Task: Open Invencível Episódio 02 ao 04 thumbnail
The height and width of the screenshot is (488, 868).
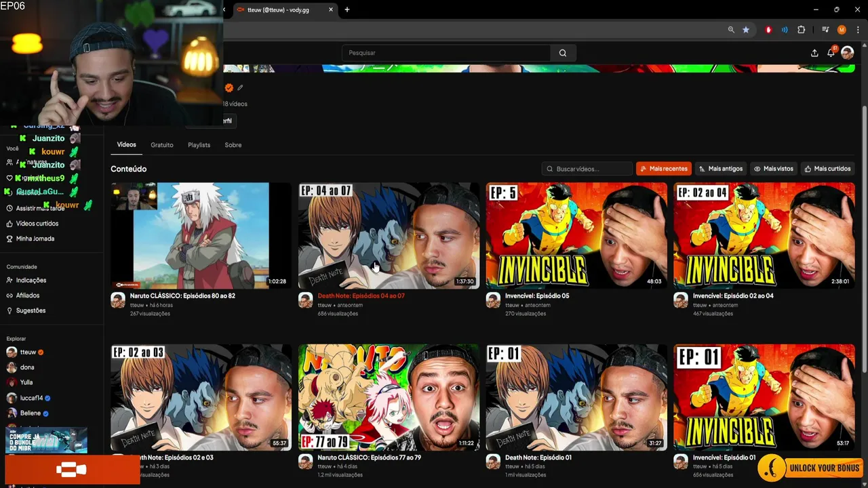Action: tap(764, 236)
